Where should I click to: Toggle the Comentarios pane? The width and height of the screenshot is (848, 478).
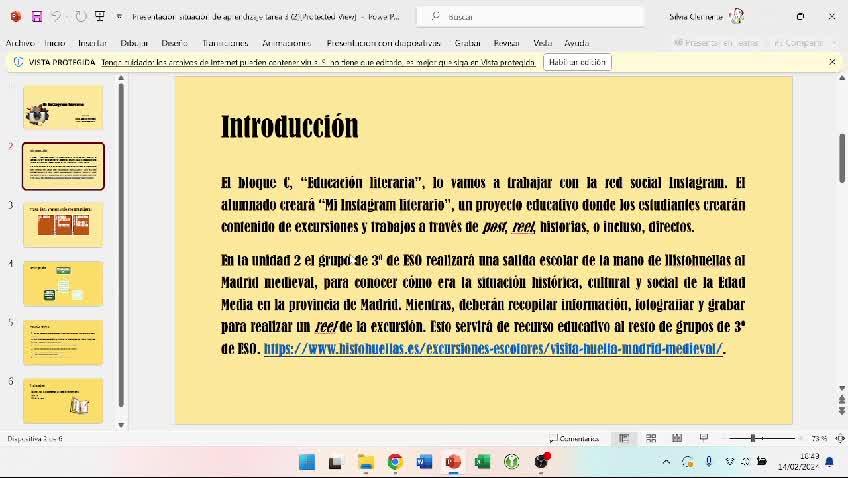click(574, 438)
